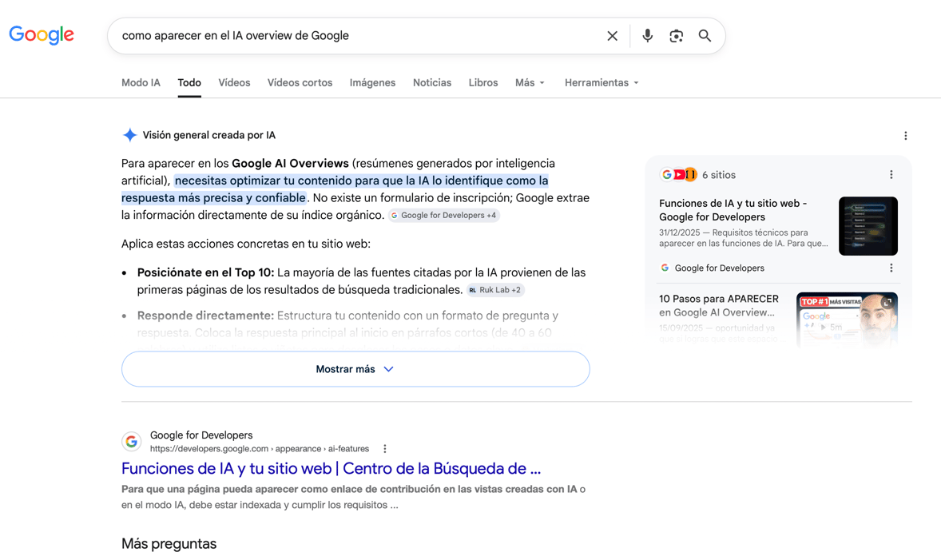This screenshot has width=941, height=560.
Task: Click 31/12/2025 snippet in sidebar card
Action: pos(743,238)
